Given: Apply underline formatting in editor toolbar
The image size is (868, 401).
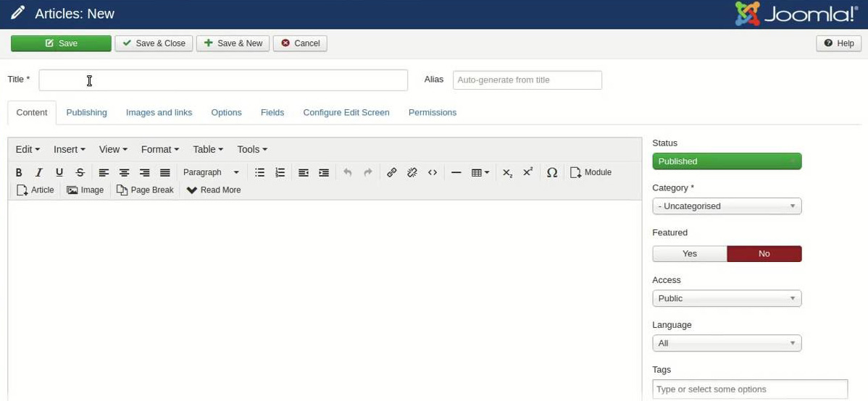Looking at the screenshot, I should (59, 172).
